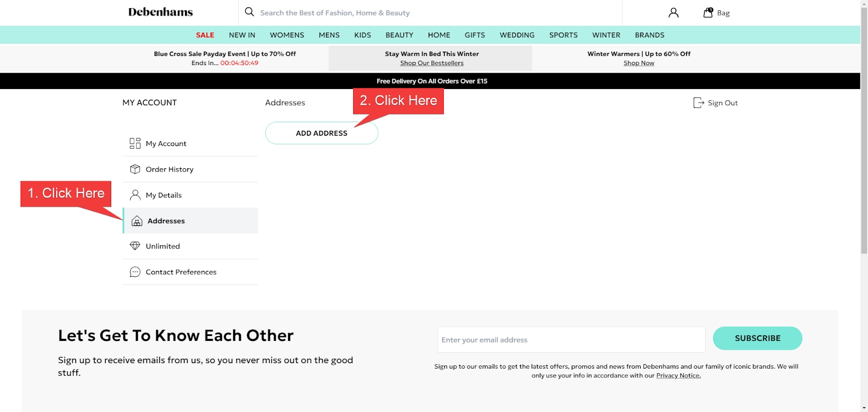
Task: Click the Contact Preferences chat bubble icon
Action: coord(135,272)
